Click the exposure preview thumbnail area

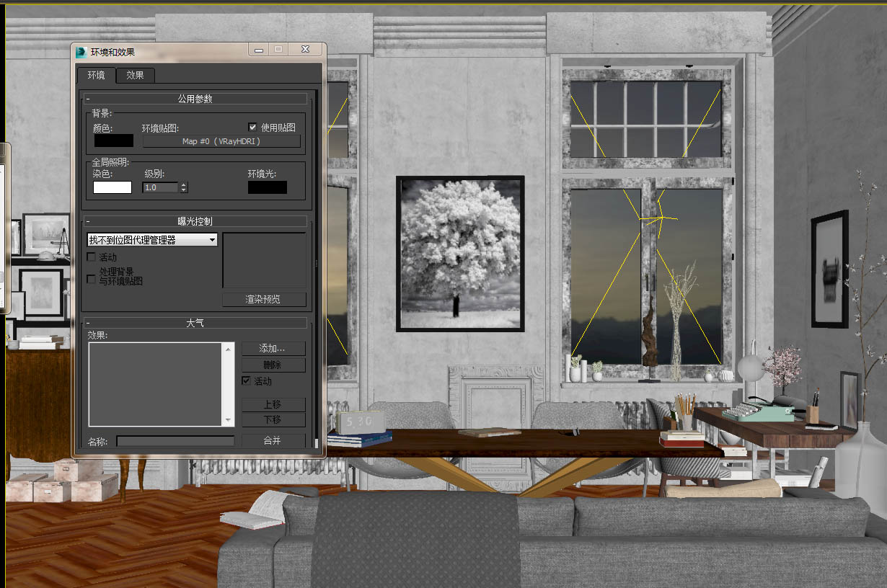click(x=264, y=260)
